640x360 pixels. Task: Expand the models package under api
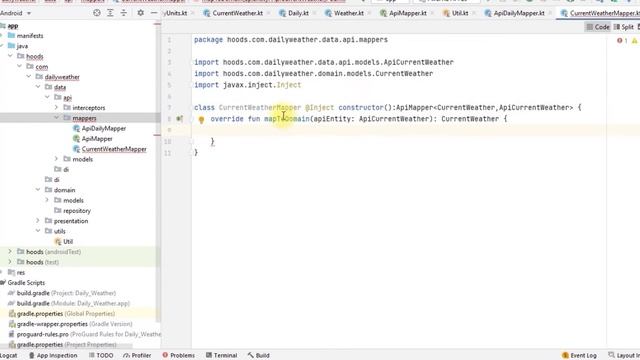coord(57,159)
